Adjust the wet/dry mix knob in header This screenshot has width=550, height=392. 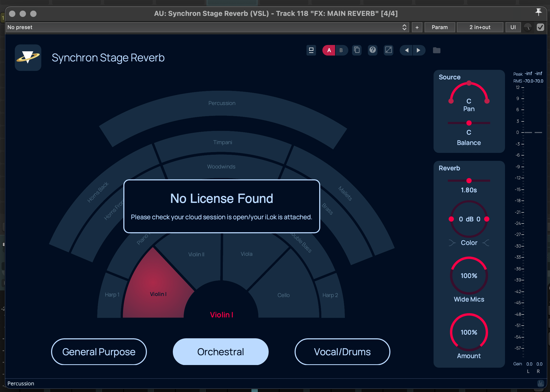528,27
